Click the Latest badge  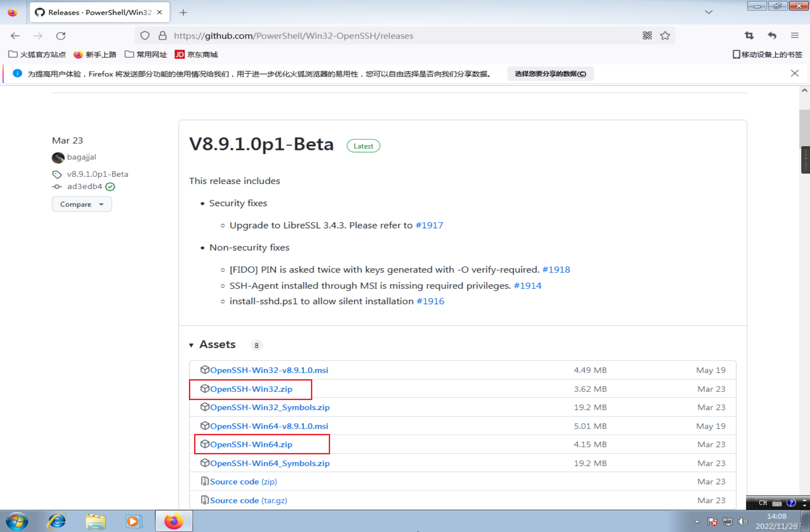tap(363, 146)
